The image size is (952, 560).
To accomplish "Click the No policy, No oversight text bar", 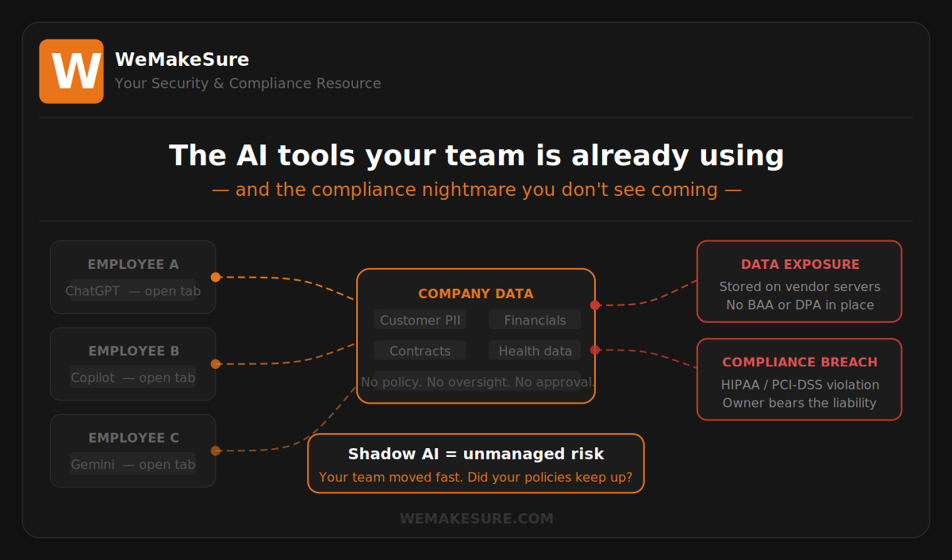I will coord(477,382).
